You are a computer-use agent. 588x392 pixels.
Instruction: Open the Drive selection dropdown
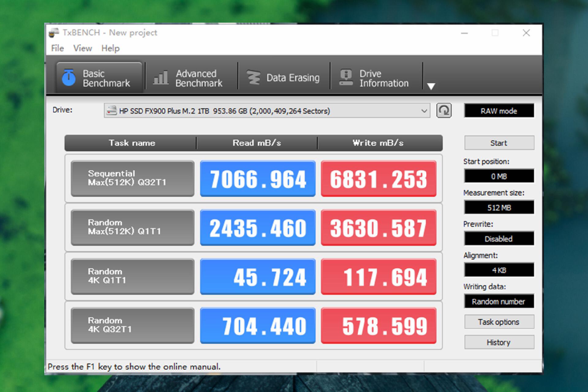424,111
